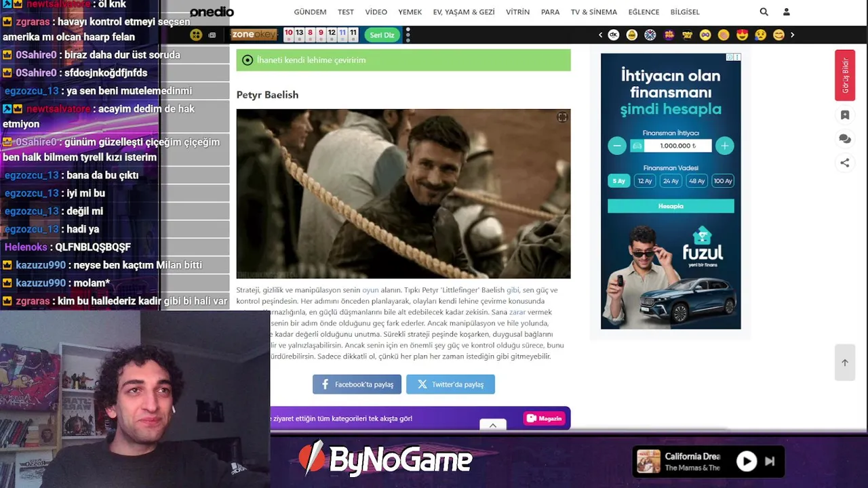Go to previous reactions with left chevron
The image size is (868, 488).
pos(600,35)
